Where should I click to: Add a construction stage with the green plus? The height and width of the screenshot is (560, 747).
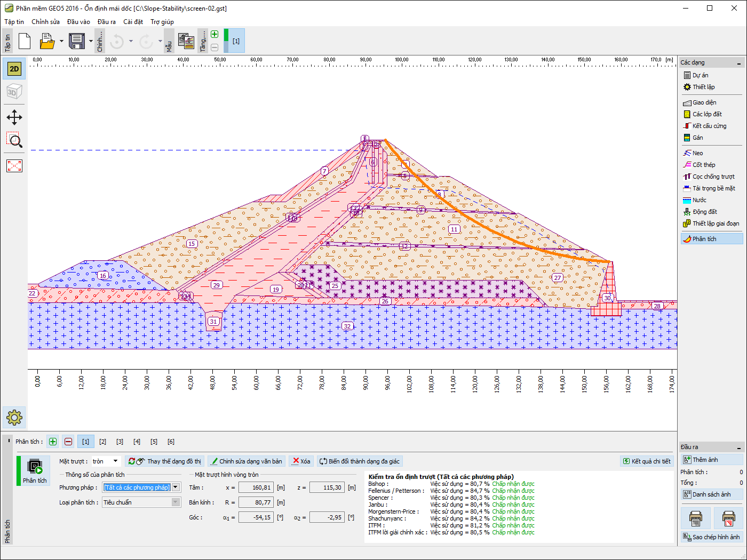click(214, 34)
